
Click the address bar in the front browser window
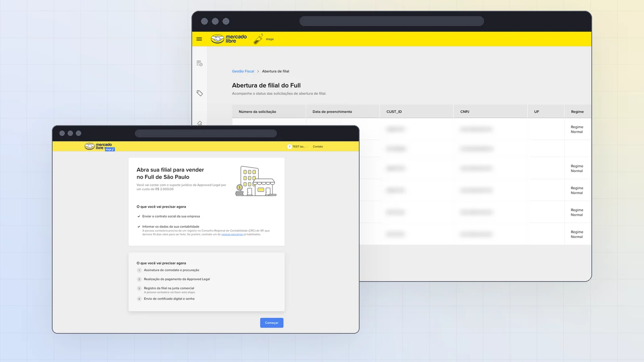[x=206, y=134]
